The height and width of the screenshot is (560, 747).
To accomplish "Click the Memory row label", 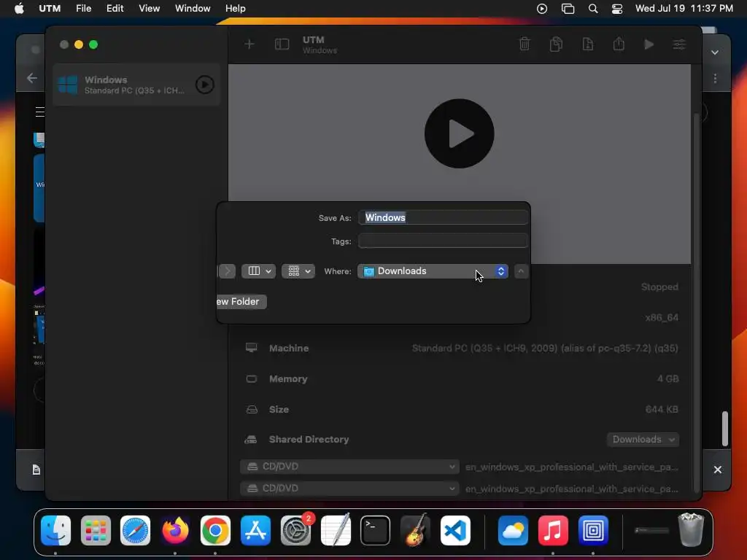I will point(288,379).
